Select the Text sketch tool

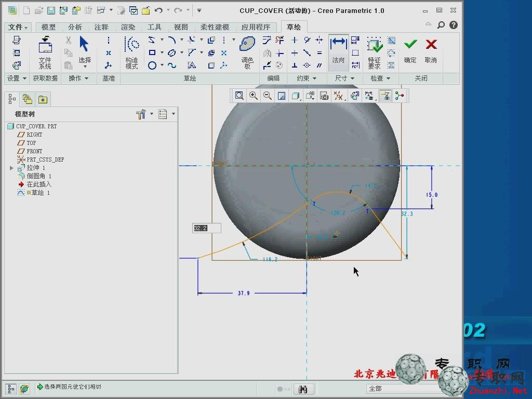click(192, 65)
